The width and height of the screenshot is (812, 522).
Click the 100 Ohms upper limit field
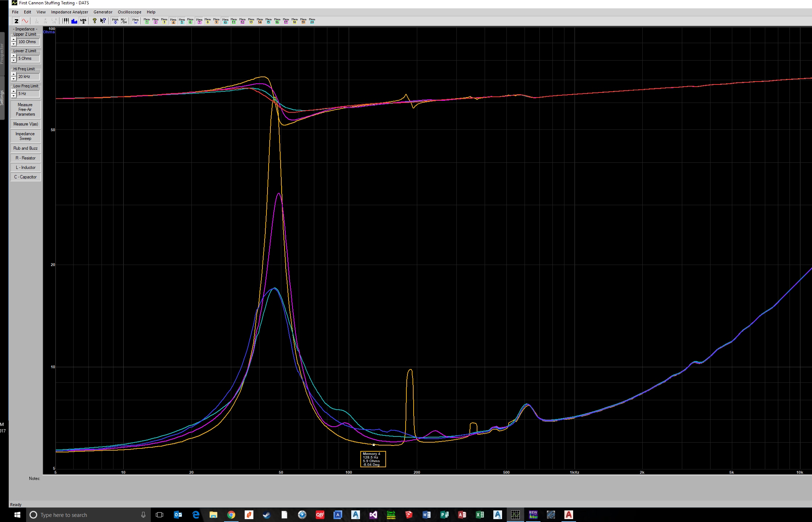28,42
